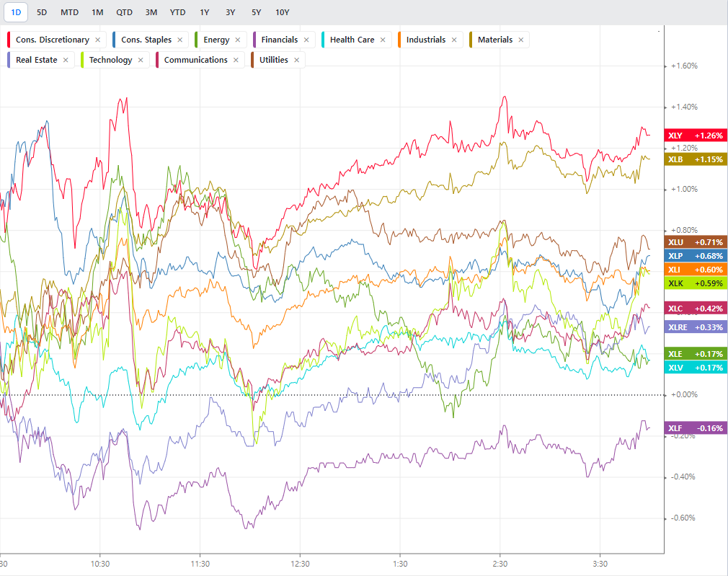Remove Cons. Staples series using x icon
728x576 pixels.
179,40
